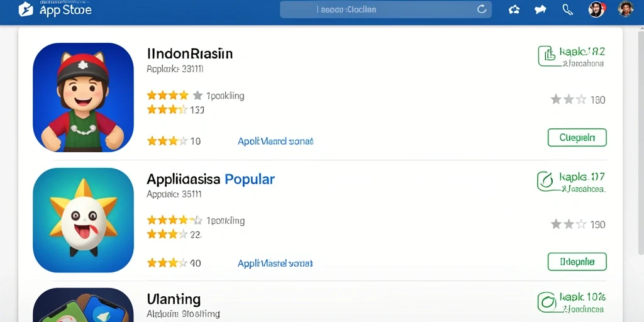
Task: Open the cloud icon in header
Action: 514,9
